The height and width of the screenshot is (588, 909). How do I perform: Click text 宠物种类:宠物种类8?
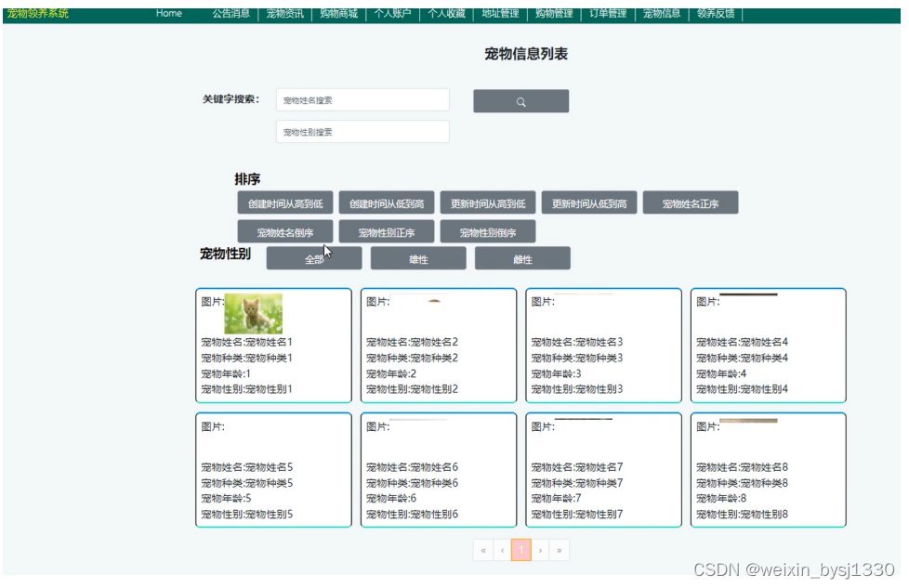[x=742, y=483]
